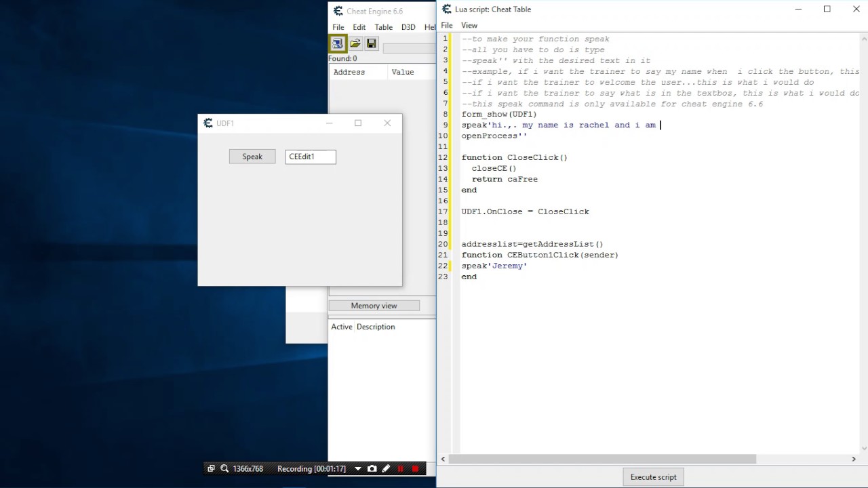Click the '--to make your function speak' comment

pyautogui.click(x=536, y=39)
